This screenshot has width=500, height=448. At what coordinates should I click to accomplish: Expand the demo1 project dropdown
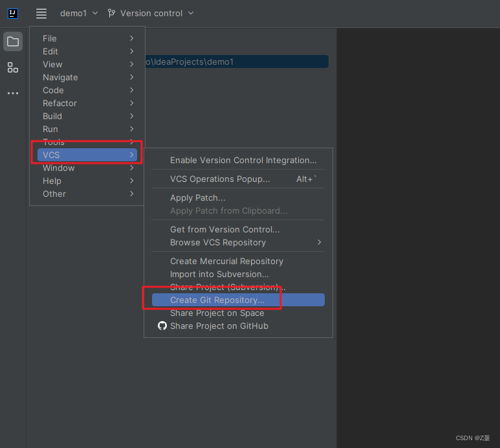[x=79, y=13]
